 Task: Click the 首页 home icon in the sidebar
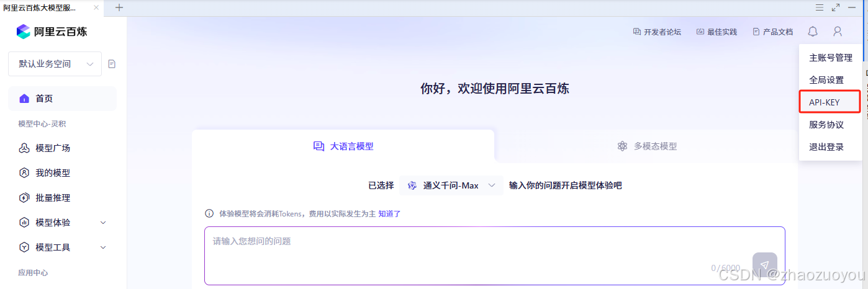point(24,99)
